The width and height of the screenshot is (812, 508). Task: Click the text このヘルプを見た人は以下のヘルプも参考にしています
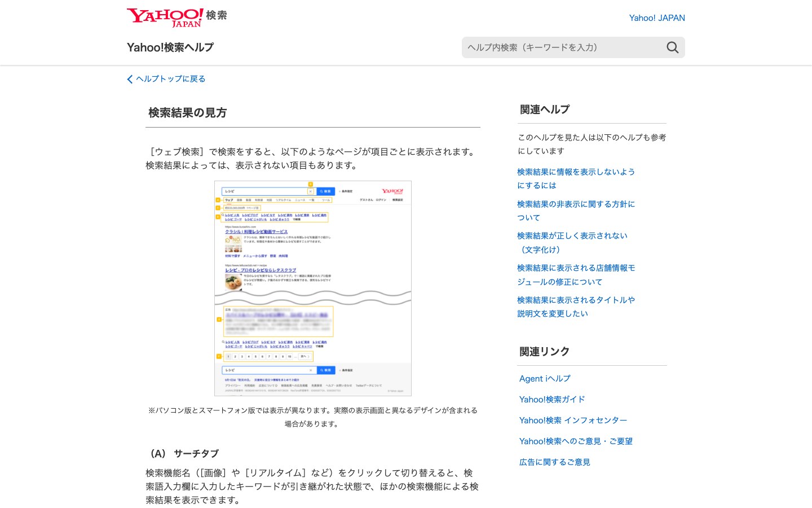tap(592, 144)
